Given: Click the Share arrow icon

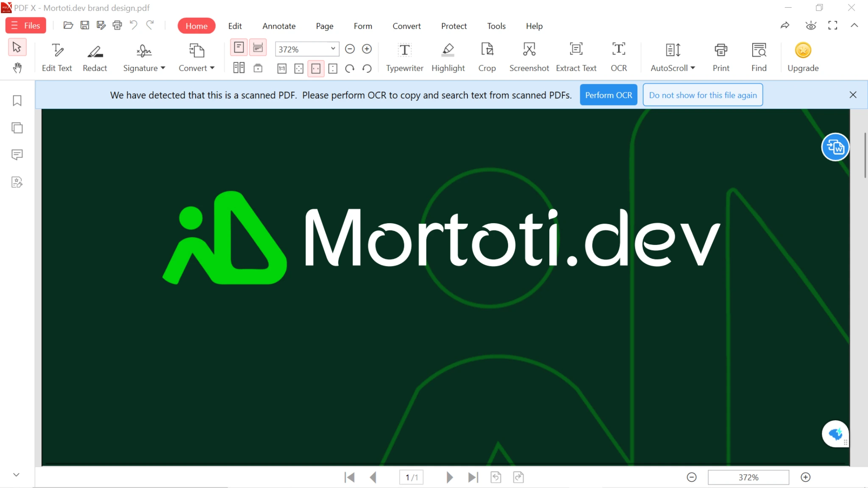Looking at the screenshot, I should click(785, 25).
